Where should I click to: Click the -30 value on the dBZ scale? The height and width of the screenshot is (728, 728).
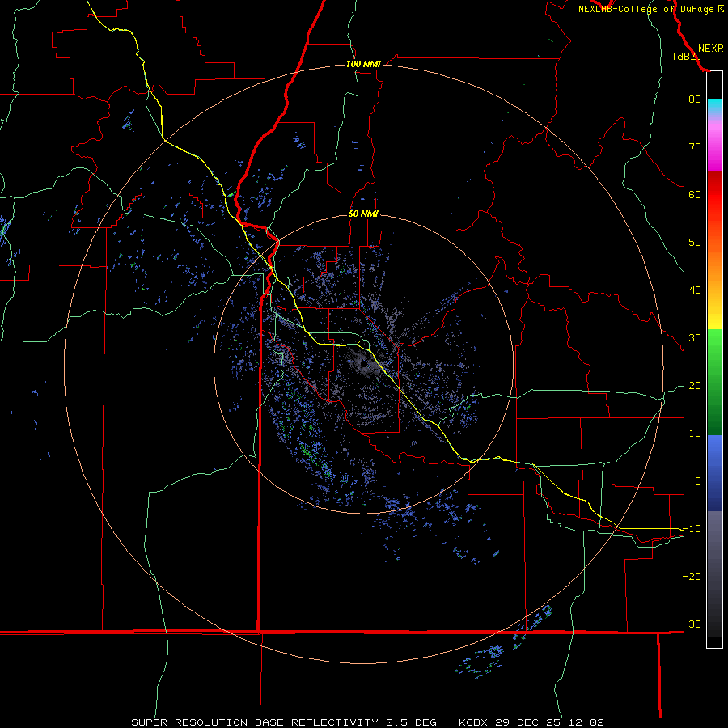[x=692, y=624]
